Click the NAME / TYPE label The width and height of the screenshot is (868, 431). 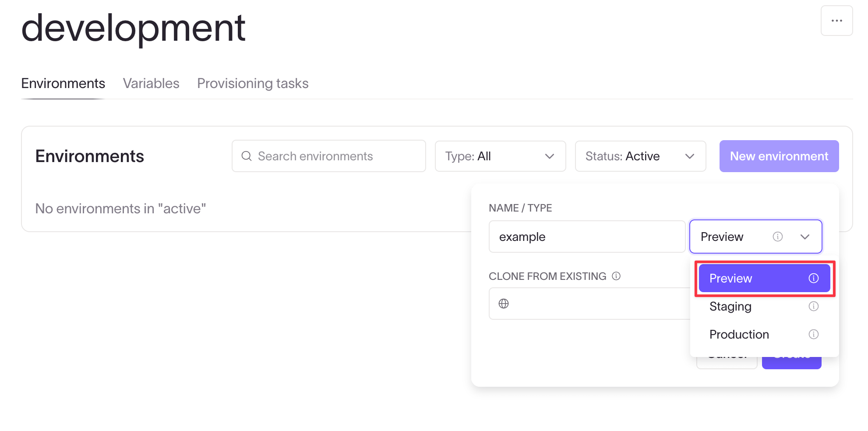520,208
